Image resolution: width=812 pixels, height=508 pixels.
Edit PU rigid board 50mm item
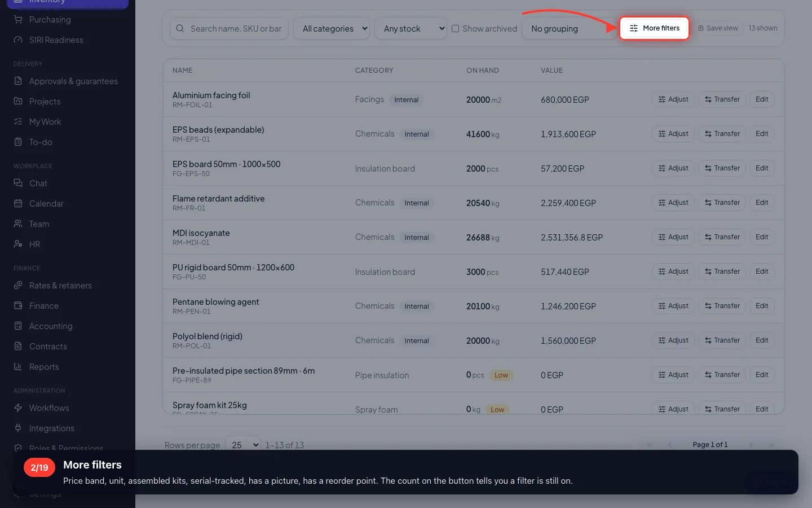[x=762, y=271]
